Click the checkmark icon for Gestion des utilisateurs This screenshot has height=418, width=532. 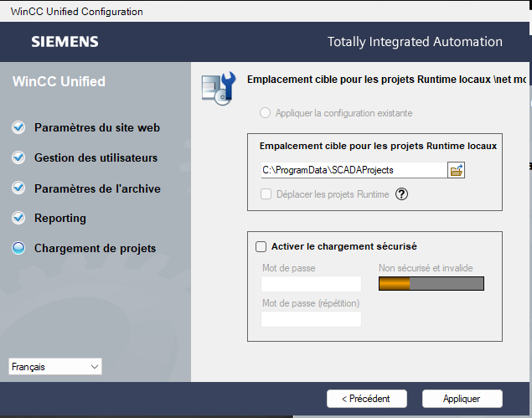pyautogui.click(x=18, y=157)
